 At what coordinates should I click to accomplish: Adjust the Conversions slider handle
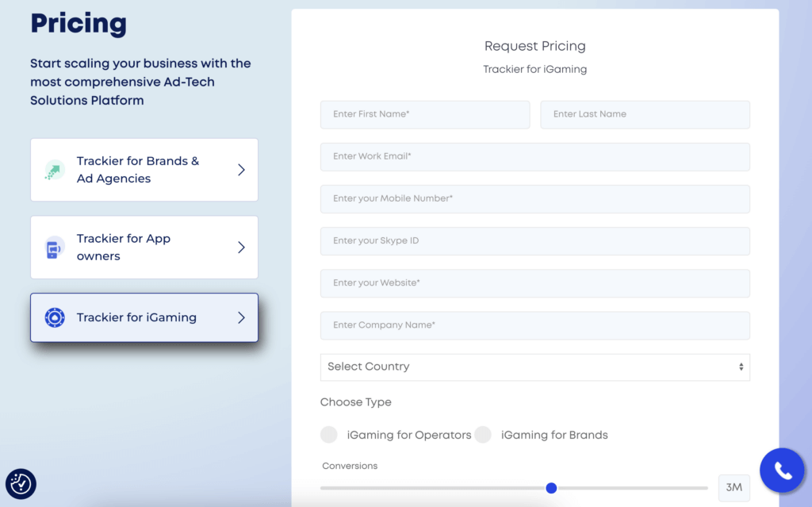pyautogui.click(x=552, y=488)
